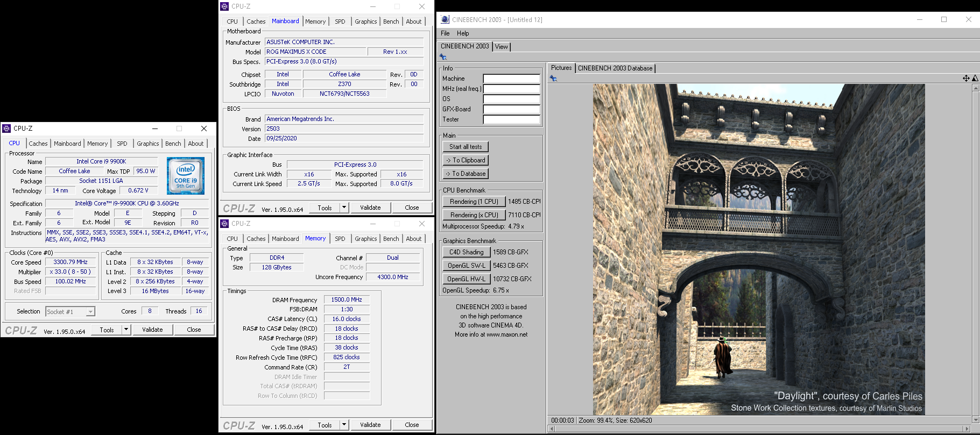Open Graphics tab in the CPU-Z CPU window
Image resolution: width=980 pixels, height=435 pixels.
(x=148, y=144)
